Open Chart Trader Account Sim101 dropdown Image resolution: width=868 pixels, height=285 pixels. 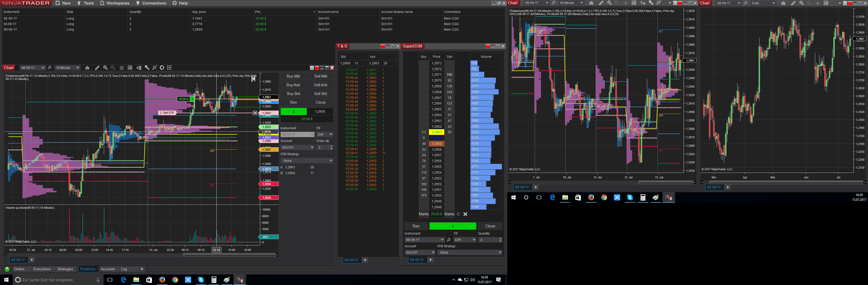(x=297, y=147)
